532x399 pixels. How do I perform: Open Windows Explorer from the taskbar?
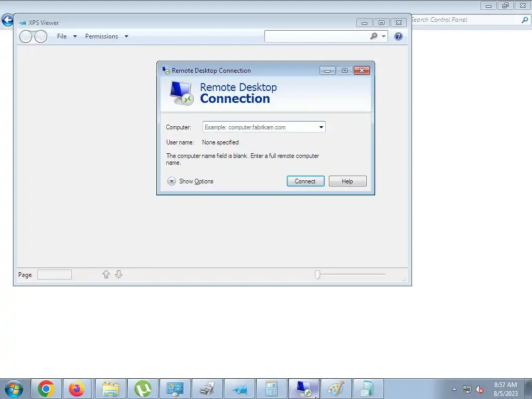111,389
